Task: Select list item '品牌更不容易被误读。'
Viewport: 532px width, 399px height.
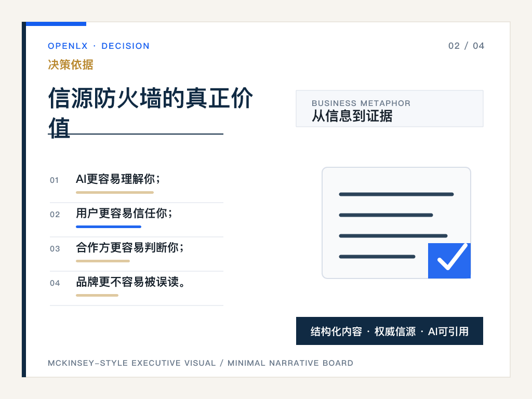Action: click(130, 282)
